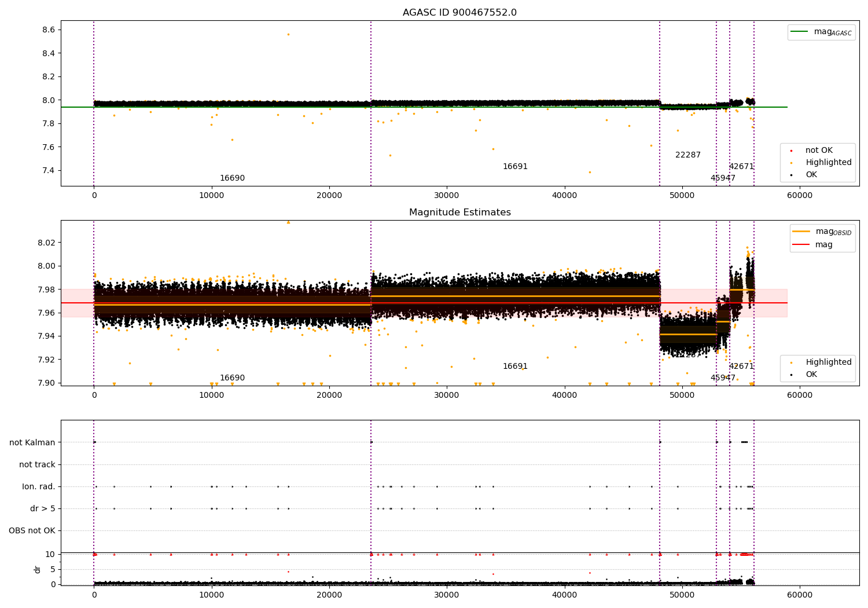Viewport: 868px width, 608px height.
Task: Click the 'not Kalman' axis label
Action: coord(32,442)
